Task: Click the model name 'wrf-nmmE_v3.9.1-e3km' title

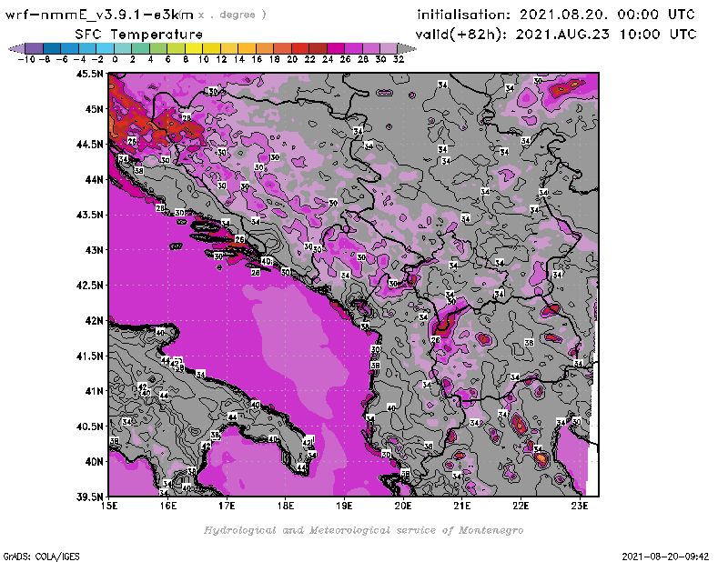Action: [99, 15]
